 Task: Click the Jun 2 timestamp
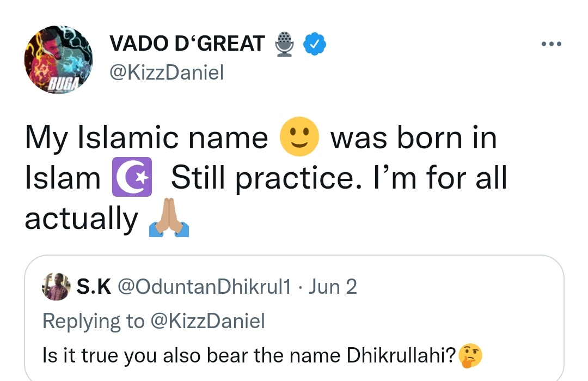pyautogui.click(x=333, y=287)
